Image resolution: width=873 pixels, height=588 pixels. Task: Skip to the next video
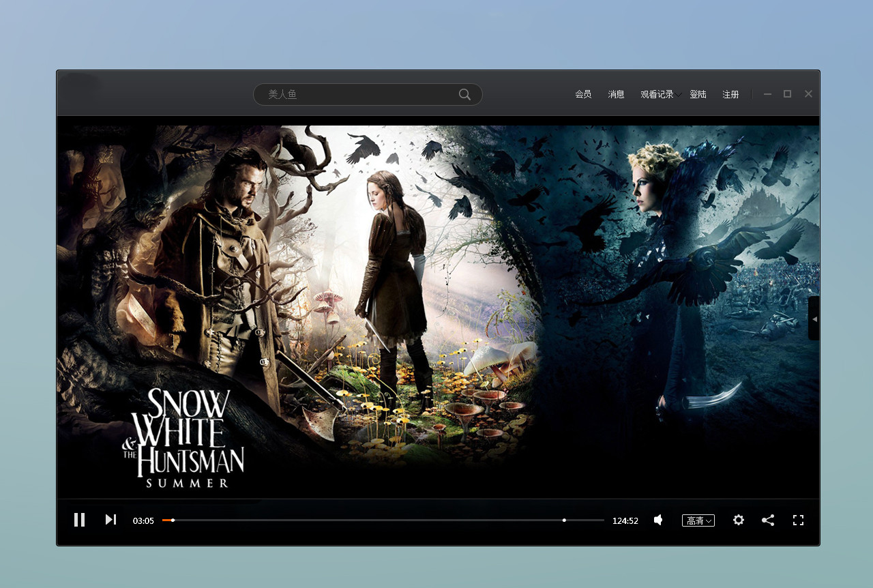pos(110,520)
